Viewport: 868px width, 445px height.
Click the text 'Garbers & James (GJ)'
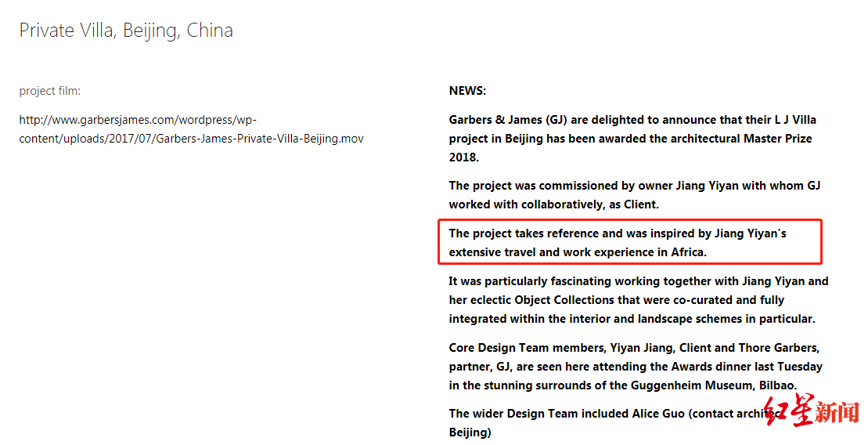[507, 120]
